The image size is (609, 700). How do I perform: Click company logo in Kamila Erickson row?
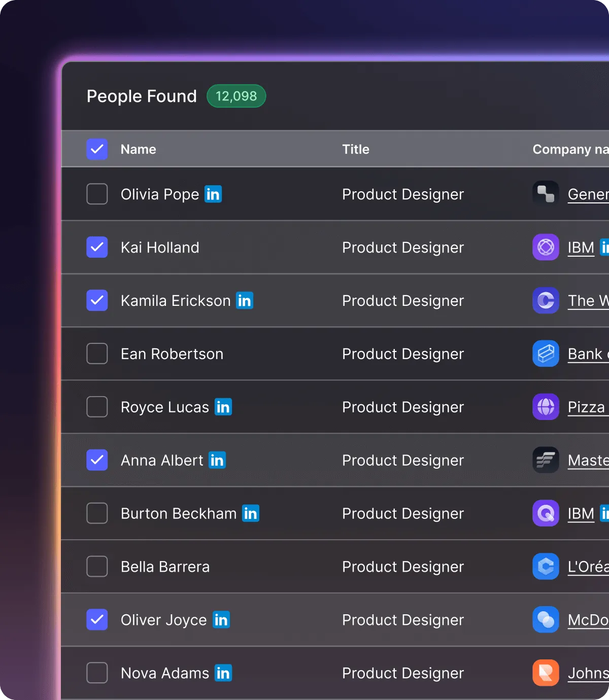(546, 300)
